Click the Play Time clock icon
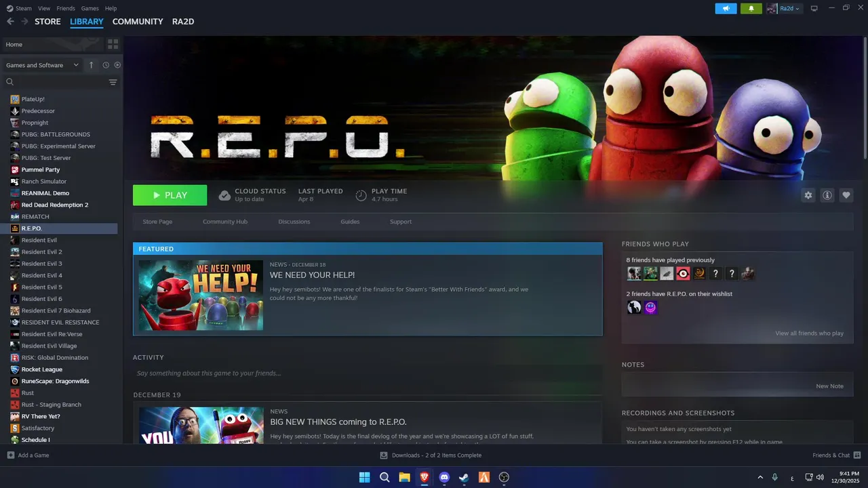Screen dimensions: 868x488 (361, 195)
